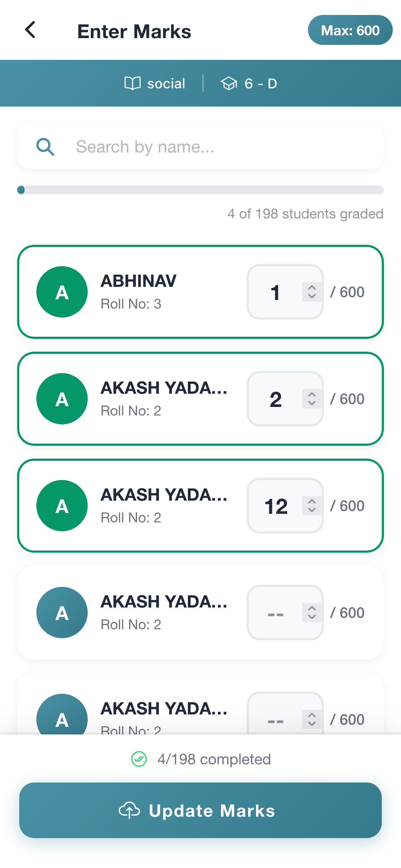Go back using the arrow icon
This screenshot has height=868, width=401.
[30, 30]
